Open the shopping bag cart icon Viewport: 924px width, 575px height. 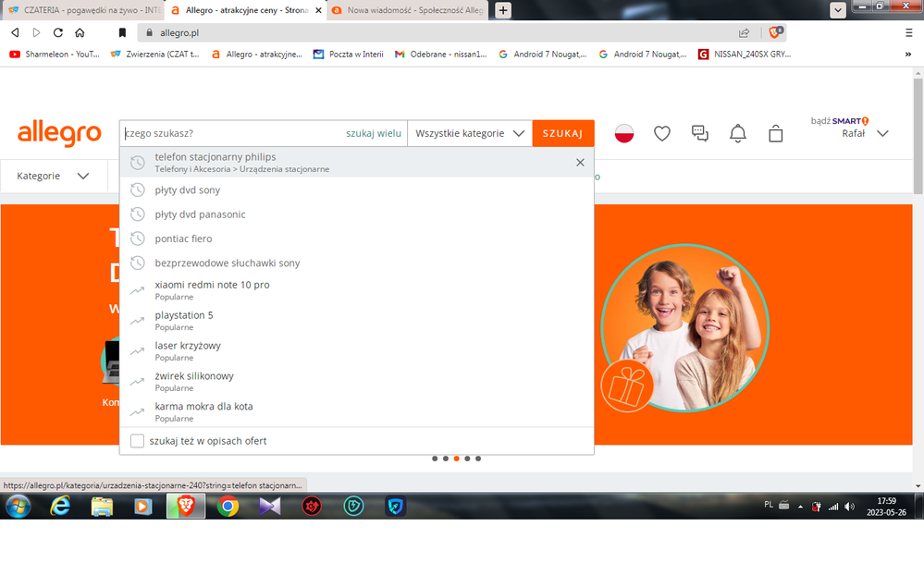tap(775, 134)
